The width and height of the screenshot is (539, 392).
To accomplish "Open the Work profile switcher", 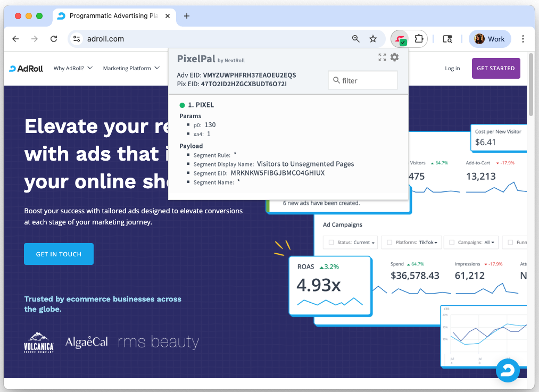I will pyautogui.click(x=490, y=39).
